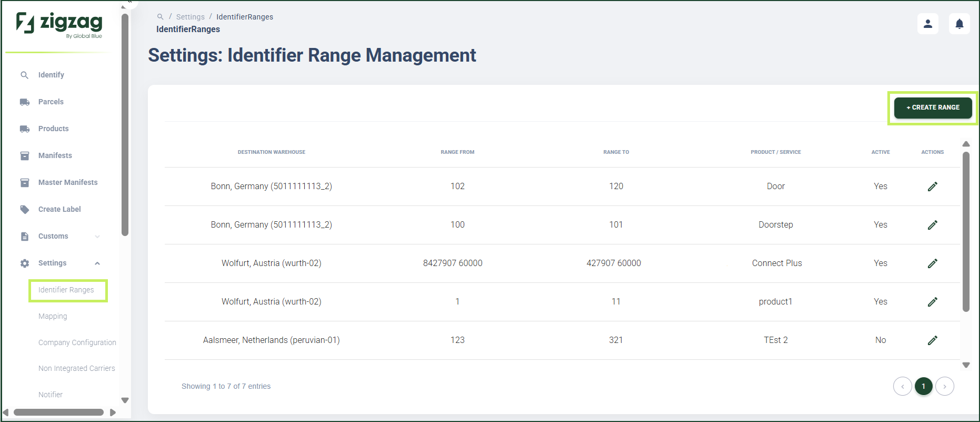Click the Create Range button
This screenshot has width=980, height=422.
tap(933, 107)
